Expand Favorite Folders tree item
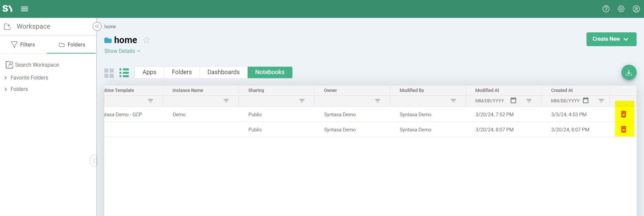The image size is (644, 216). tap(6, 78)
